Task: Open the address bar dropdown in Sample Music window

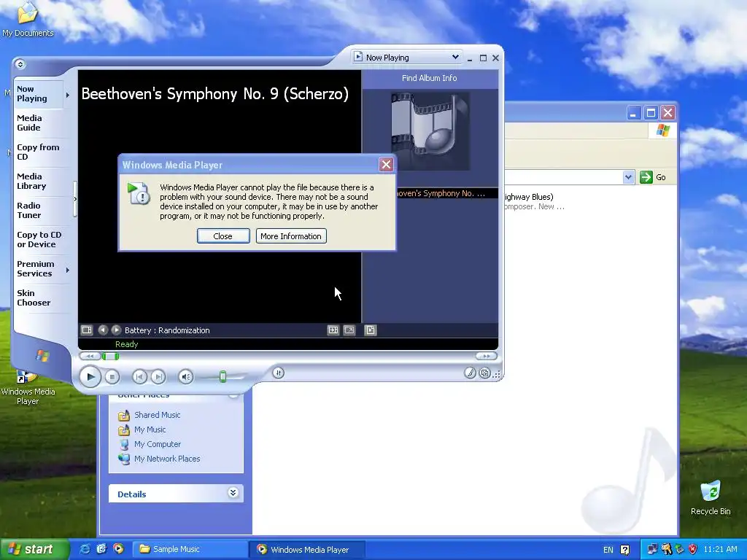Action: coord(628,177)
